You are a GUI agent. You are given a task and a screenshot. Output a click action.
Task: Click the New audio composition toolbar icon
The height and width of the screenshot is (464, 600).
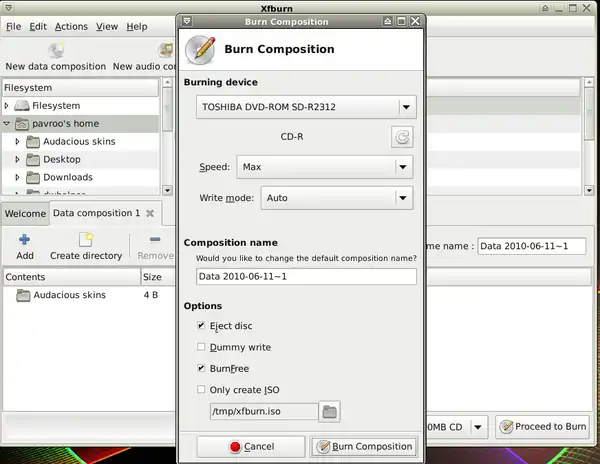pos(164,50)
